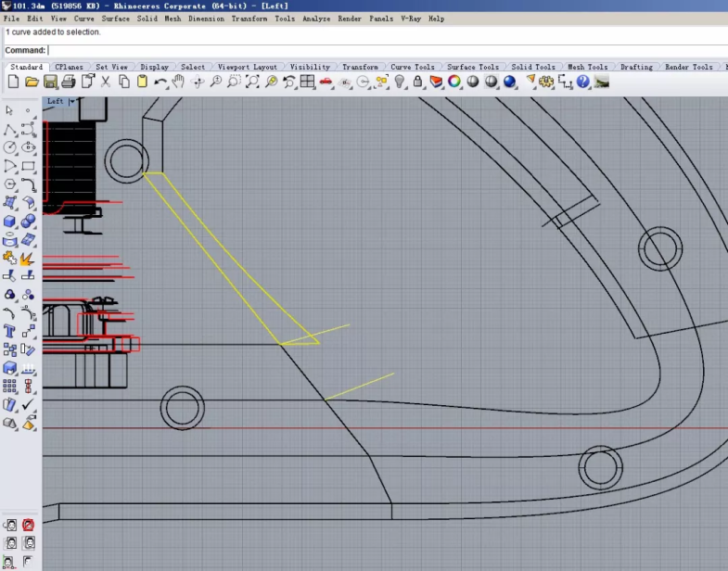Click the Open file folder icon

(x=32, y=82)
